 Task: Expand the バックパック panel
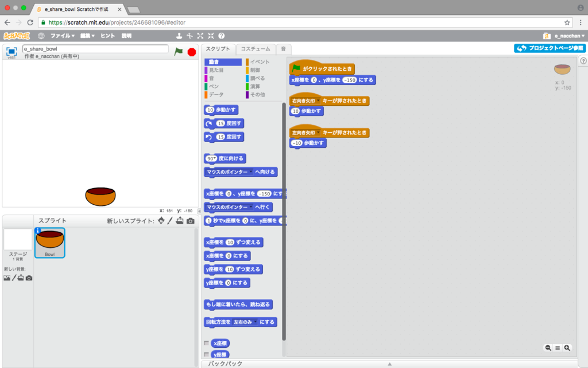[x=389, y=363]
